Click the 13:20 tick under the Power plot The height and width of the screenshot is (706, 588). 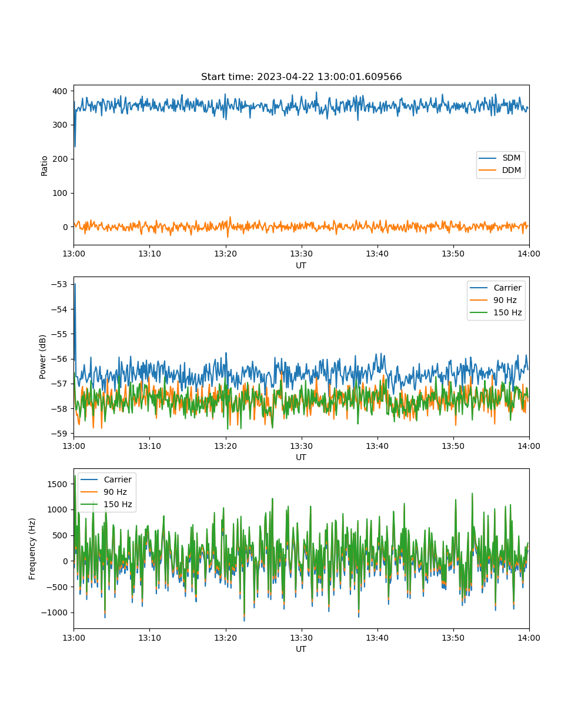[x=225, y=445]
